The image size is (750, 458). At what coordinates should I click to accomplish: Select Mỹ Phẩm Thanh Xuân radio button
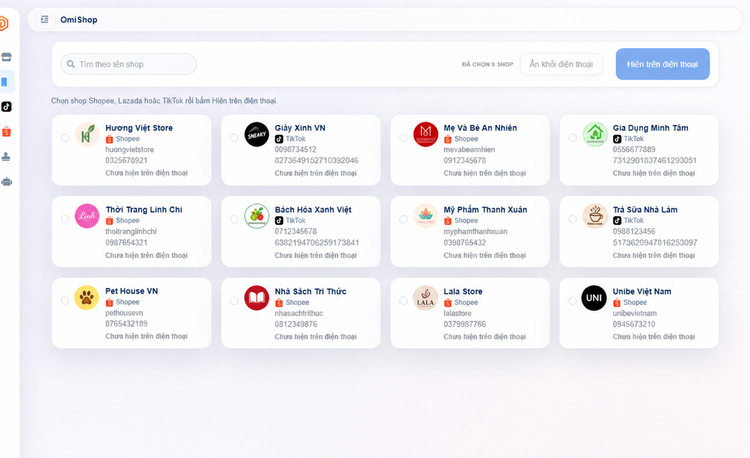pyautogui.click(x=403, y=219)
